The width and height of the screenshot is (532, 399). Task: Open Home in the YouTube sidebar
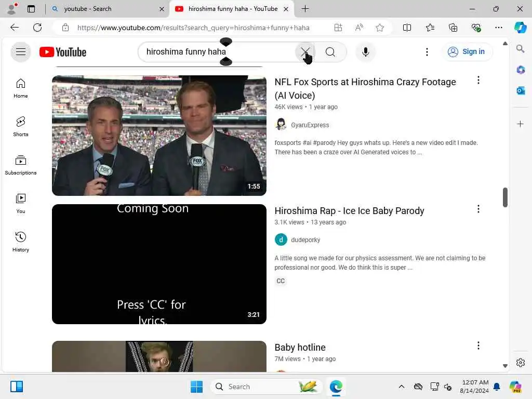(21, 88)
